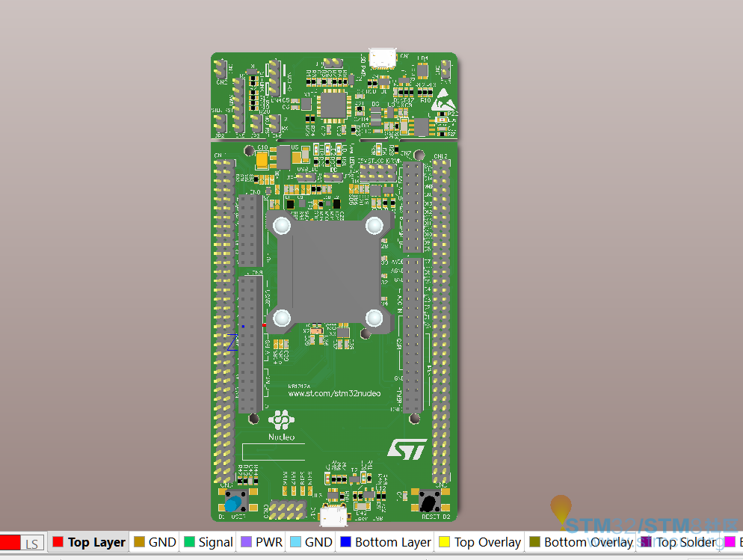743x560 pixels.
Task: Select the GND tab with gold swatch
Action: (155, 542)
